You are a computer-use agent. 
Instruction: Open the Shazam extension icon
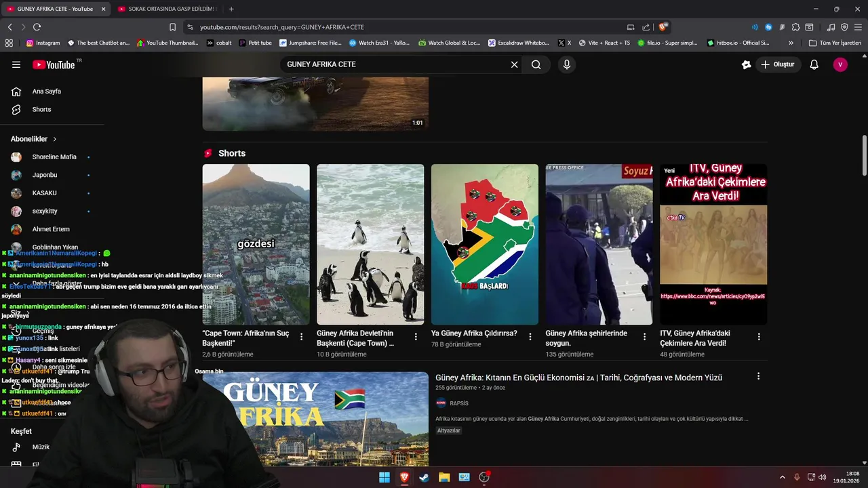coord(768,27)
